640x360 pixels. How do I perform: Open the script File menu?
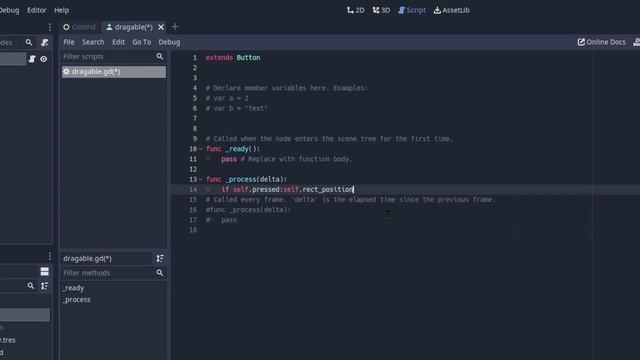69,42
